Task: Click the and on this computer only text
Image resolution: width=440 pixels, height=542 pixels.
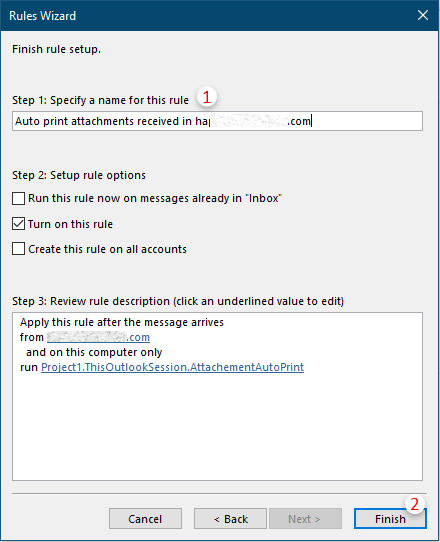Action: pos(94,352)
